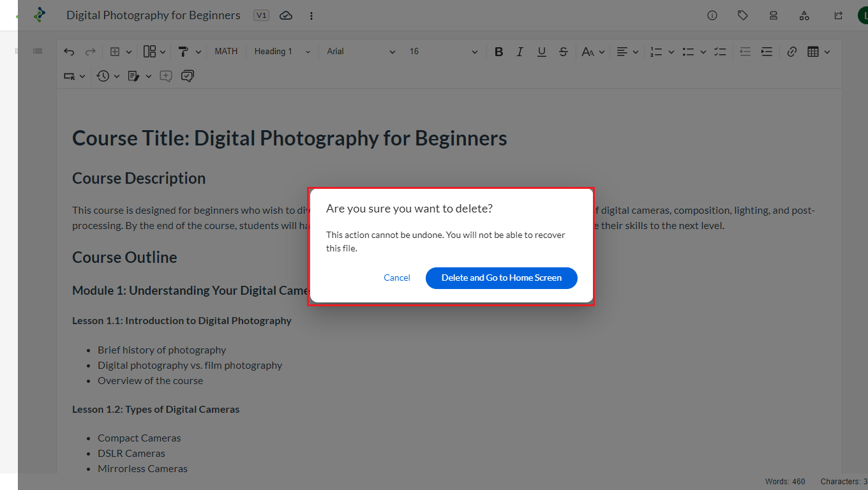Click Delete and Go to Home Screen

coord(501,278)
